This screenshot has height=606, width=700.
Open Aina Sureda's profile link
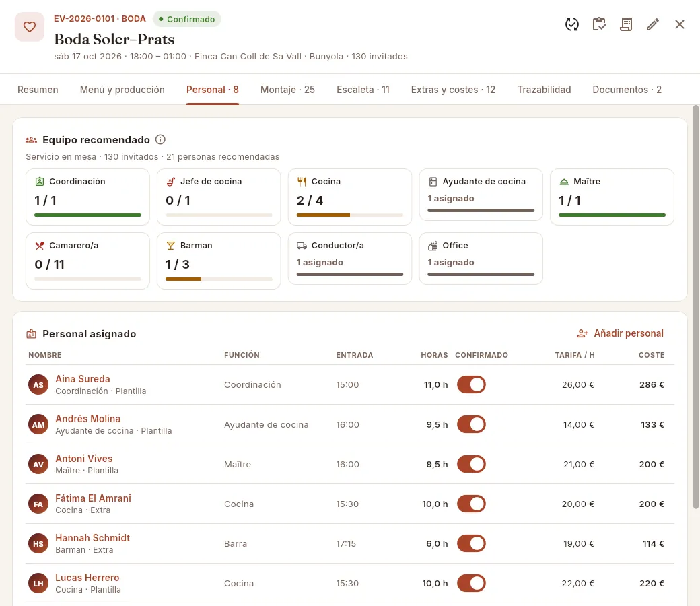tap(83, 379)
